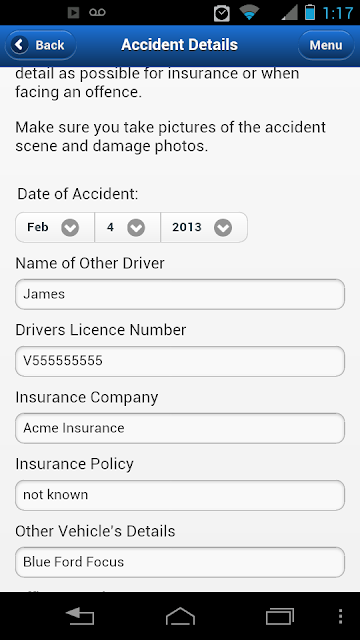Open the Menu button
The image size is (360, 640).
(326, 45)
